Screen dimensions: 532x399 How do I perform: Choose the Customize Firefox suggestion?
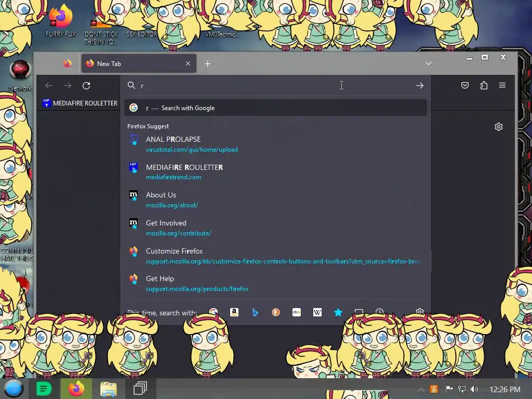point(275,256)
